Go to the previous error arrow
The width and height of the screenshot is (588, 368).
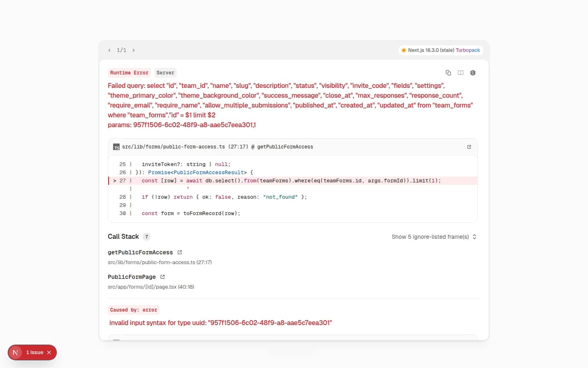pos(109,50)
